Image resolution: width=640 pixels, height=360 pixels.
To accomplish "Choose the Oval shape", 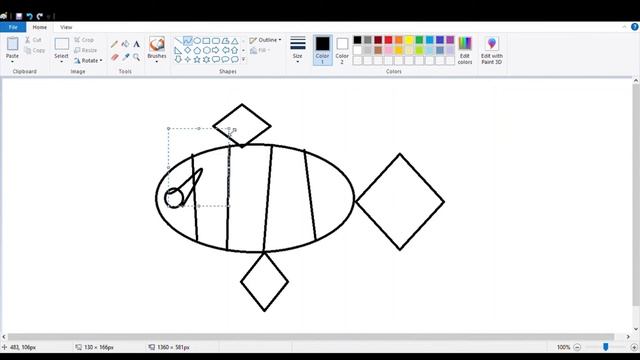I will pyautogui.click(x=197, y=41).
